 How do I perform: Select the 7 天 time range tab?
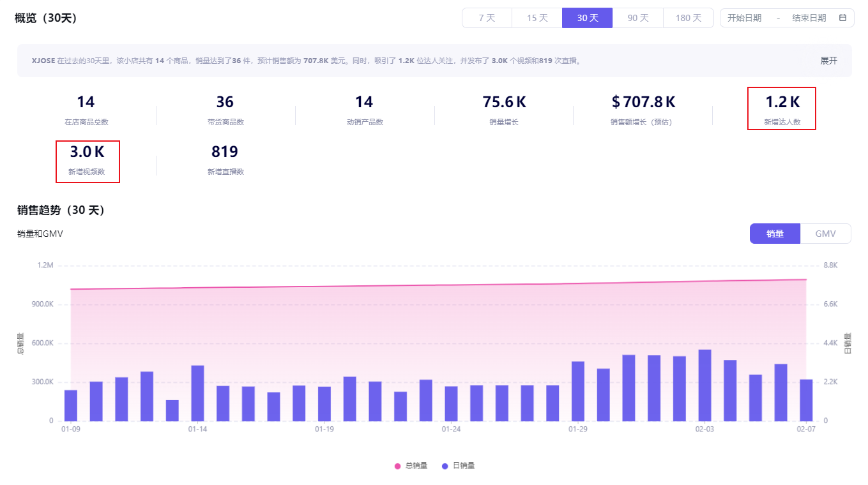tap(487, 18)
